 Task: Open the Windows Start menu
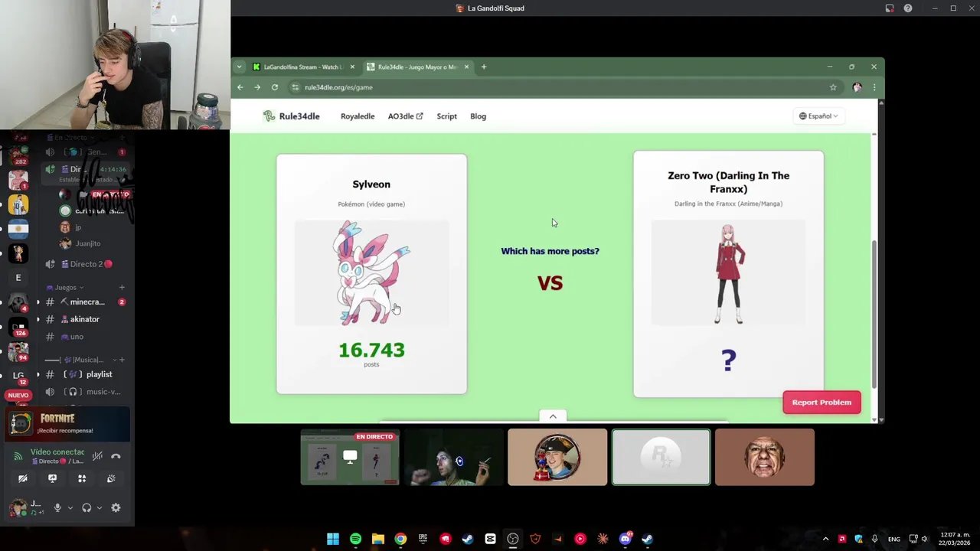(333, 540)
